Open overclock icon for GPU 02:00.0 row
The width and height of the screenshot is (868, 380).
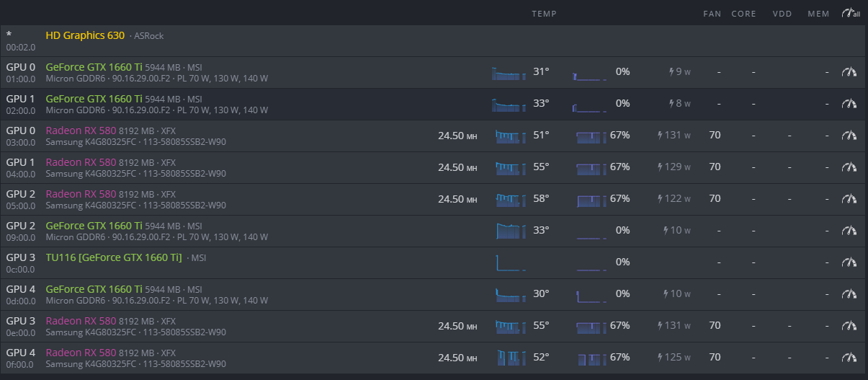pyautogui.click(x=850, y=103)
